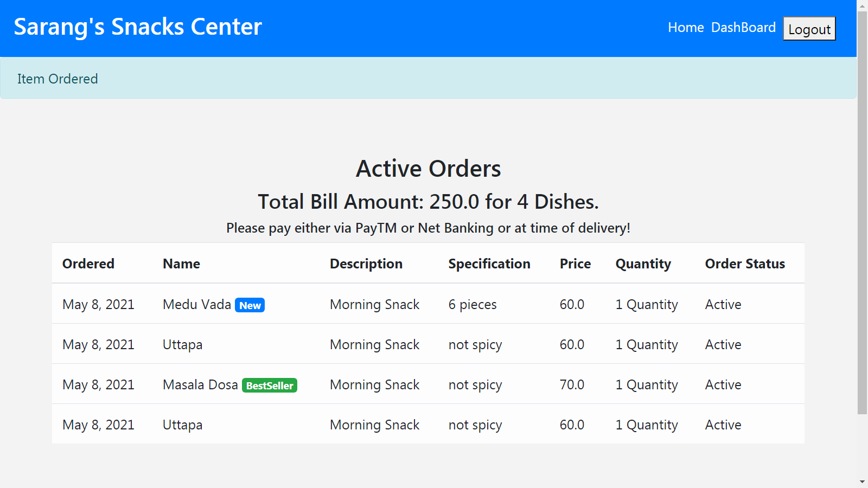Click Active status of the last Uttapa order

click(723, 425)
